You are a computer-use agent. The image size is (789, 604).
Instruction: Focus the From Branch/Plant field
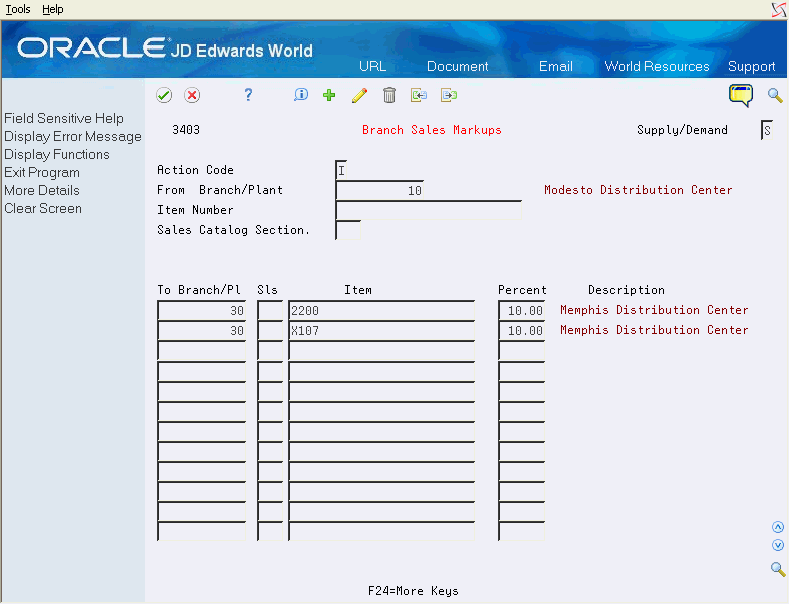[379, 190]
